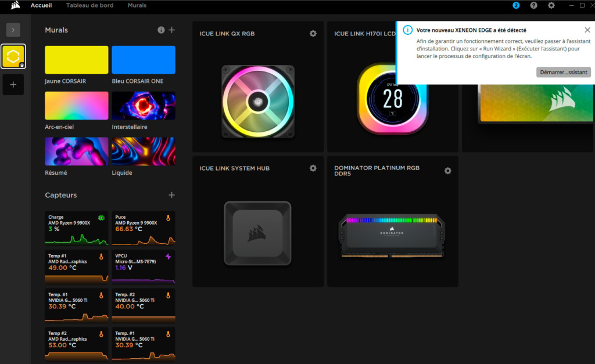Dismiss the XENEON EDGE detected notification
The width and height of the screenshot is (595, 364).
pyautogui.click(x=587, y=30)
